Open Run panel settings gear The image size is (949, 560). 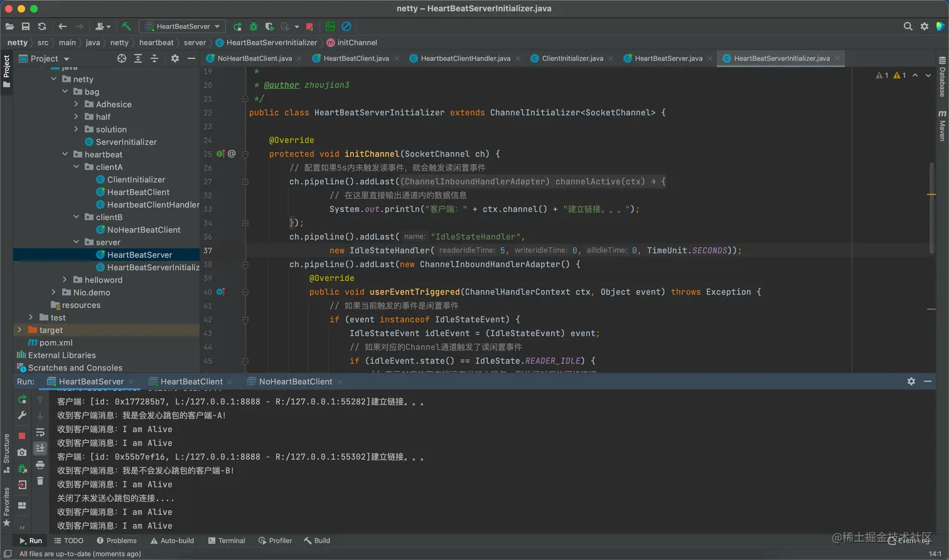click(911, 381)
